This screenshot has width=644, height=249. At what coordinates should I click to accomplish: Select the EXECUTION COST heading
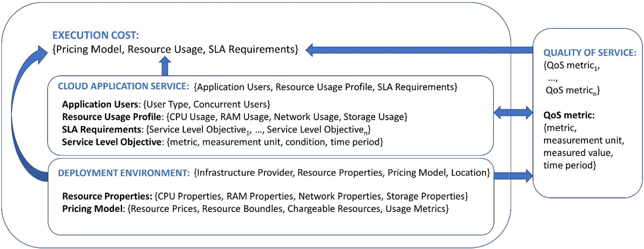point(96,35)
